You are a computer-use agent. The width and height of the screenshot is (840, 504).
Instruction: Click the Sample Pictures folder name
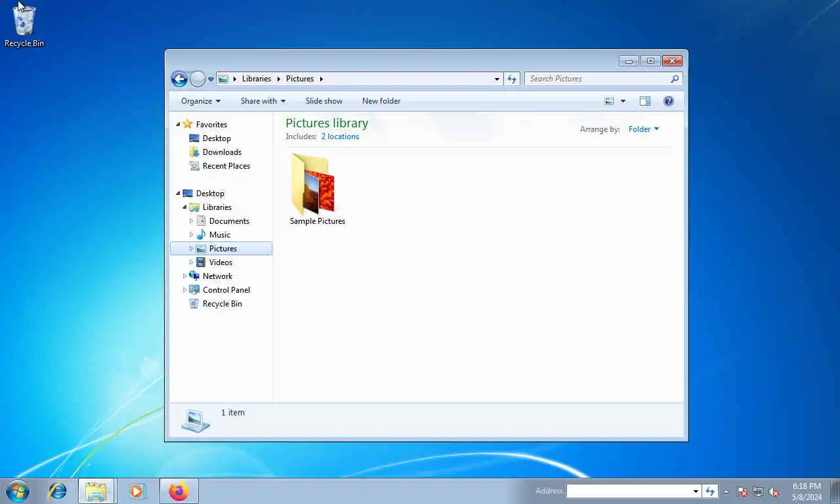(x=318, y=221)
